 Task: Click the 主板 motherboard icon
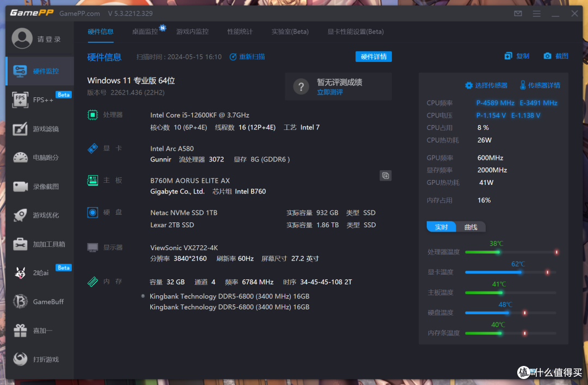pyautogui.click(x=93, y=181)
